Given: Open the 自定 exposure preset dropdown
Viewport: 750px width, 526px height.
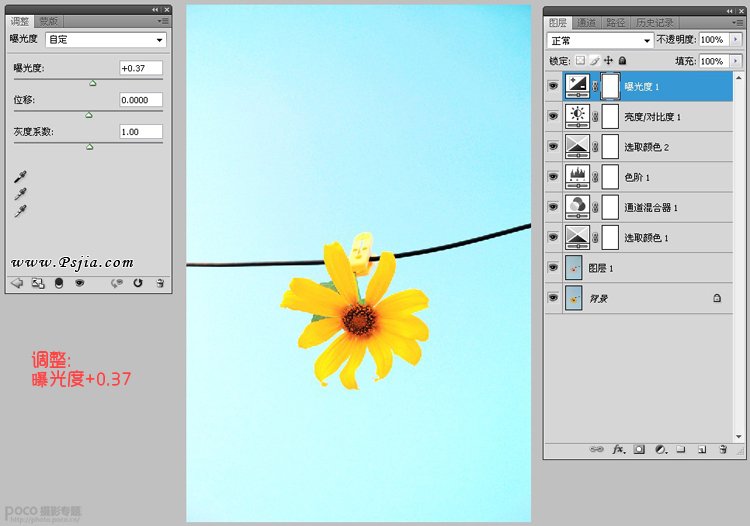Looking at the screenshot, I should pos(106,40).
